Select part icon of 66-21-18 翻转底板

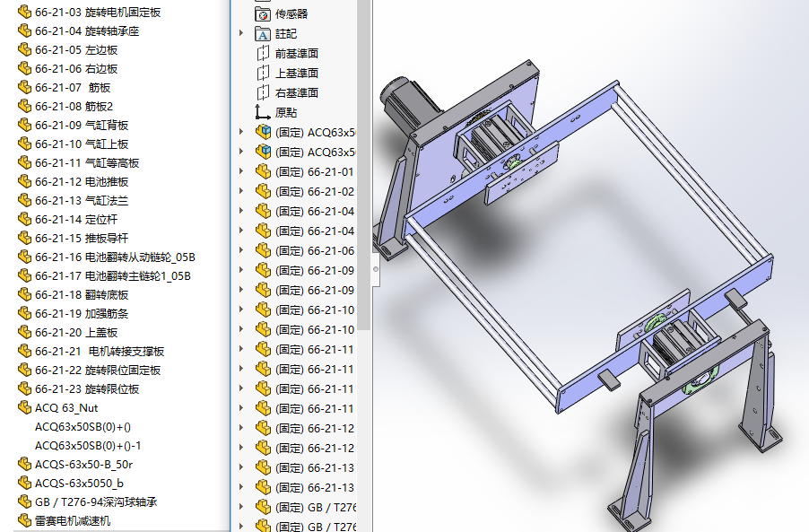pyautogui.click(x=24, y=294)
